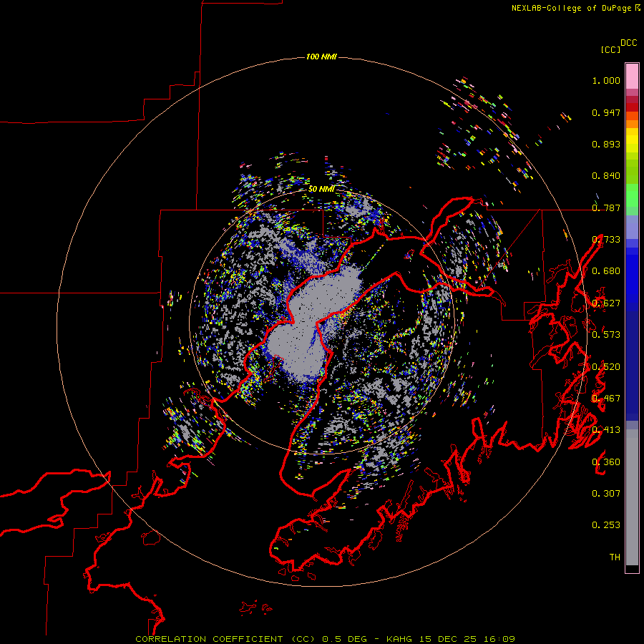Click the 50 NMI range ring label
The width and height of the screenshot is (644, 644).
[x=321, y=190]
